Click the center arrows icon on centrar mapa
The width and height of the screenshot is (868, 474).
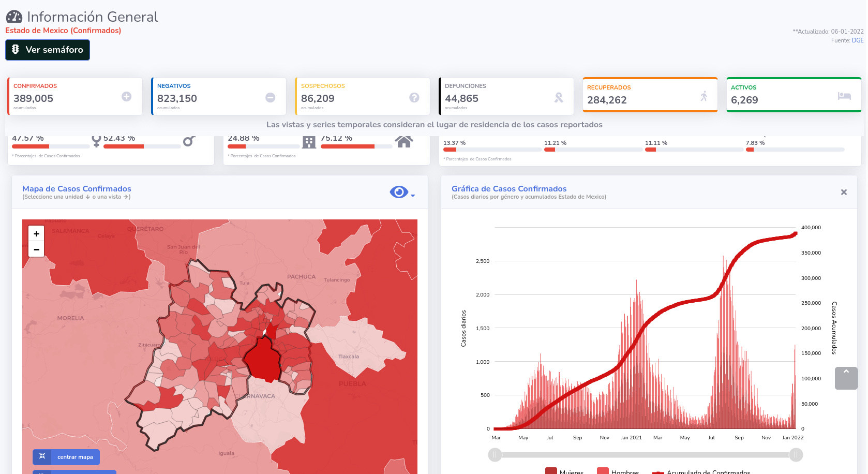(x=42, y=456)
